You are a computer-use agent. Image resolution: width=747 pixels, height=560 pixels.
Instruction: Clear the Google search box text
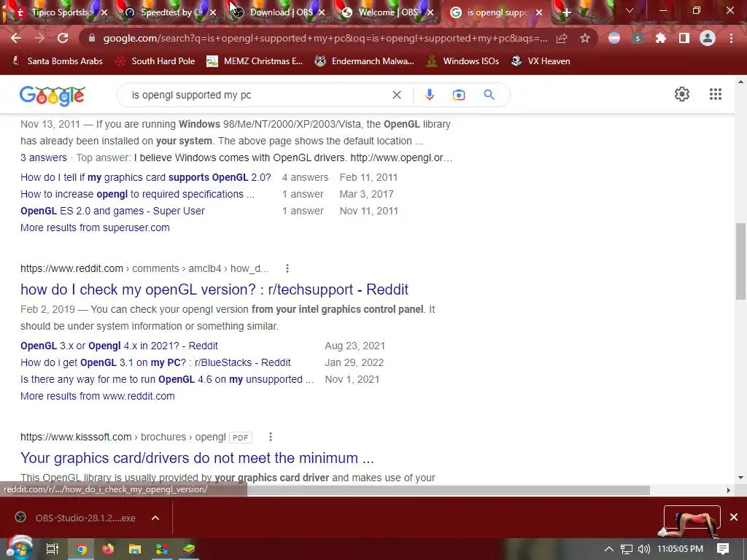pyautogui.click(x=396, y=95)
